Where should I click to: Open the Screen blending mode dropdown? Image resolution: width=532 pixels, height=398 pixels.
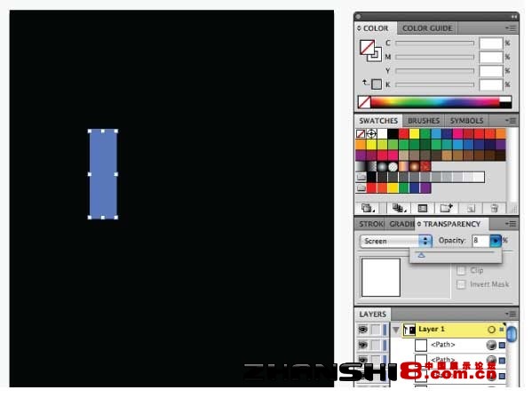(x=395, y=241)
